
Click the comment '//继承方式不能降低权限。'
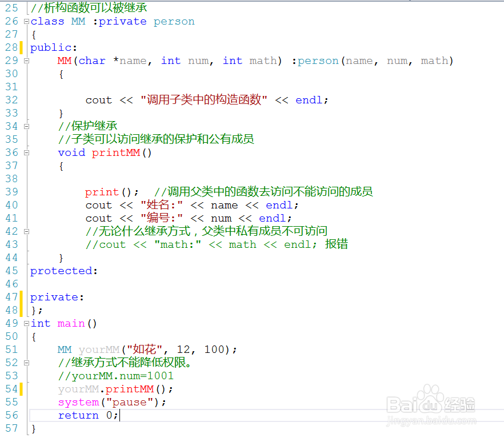coord(125,363)
